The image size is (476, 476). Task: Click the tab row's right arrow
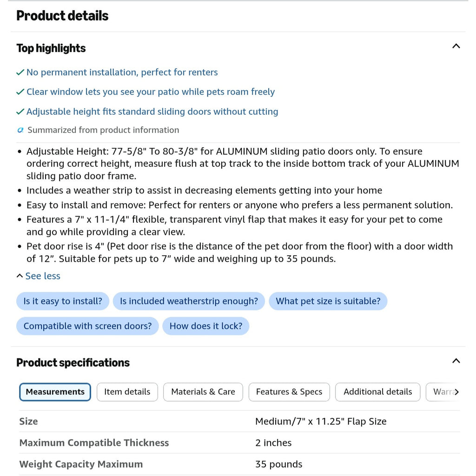pyautogui.click(x=456, y=392)
